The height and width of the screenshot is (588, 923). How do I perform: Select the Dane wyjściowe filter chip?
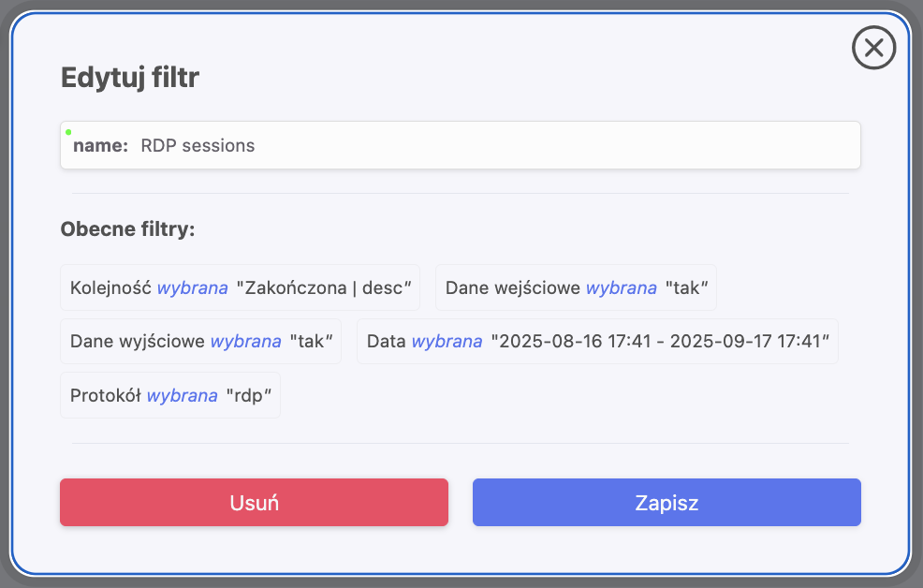(200, 341)
